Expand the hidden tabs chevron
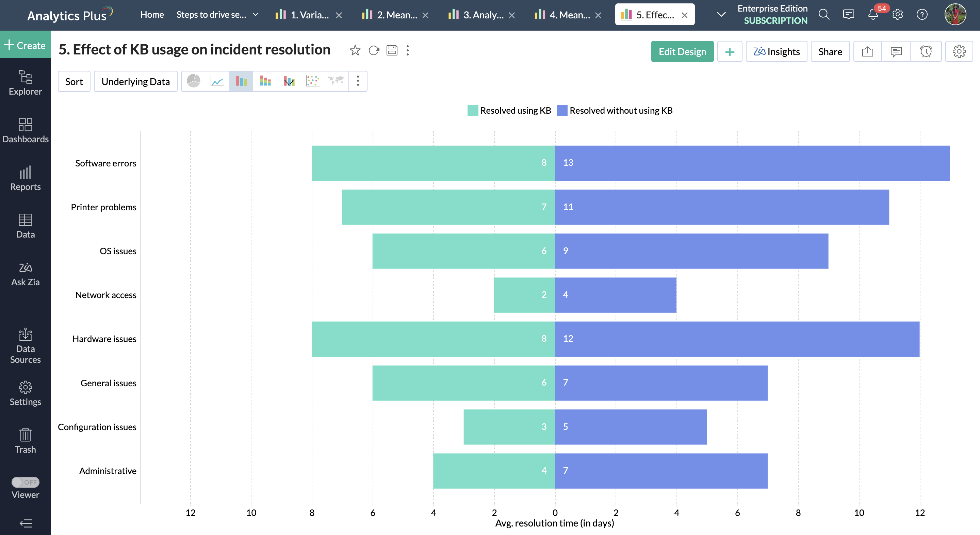The image size is (980, 535). (x=721, y=14)
